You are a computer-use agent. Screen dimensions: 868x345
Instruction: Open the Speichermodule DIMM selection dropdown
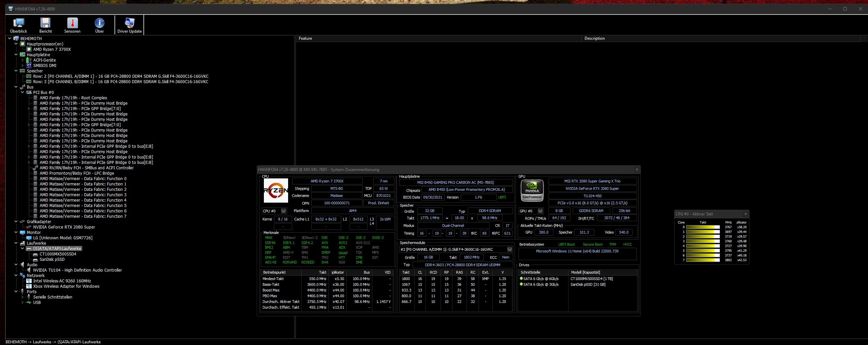(510, 249)
